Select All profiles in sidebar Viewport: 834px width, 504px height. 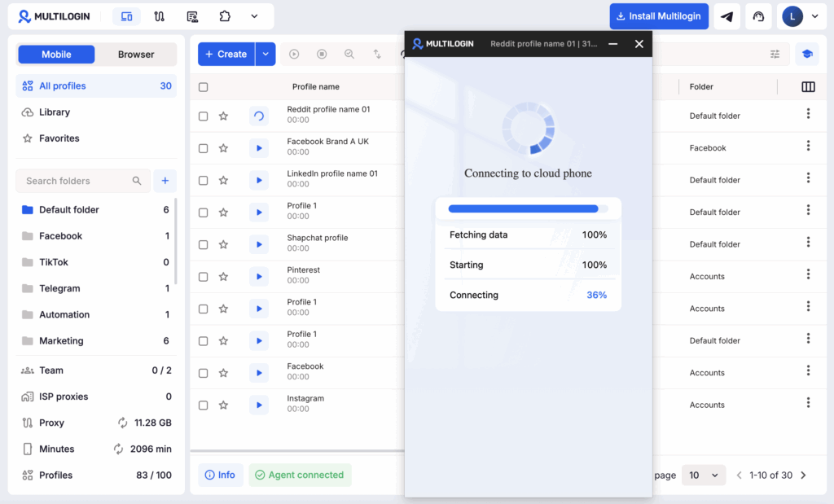[96, 86]
